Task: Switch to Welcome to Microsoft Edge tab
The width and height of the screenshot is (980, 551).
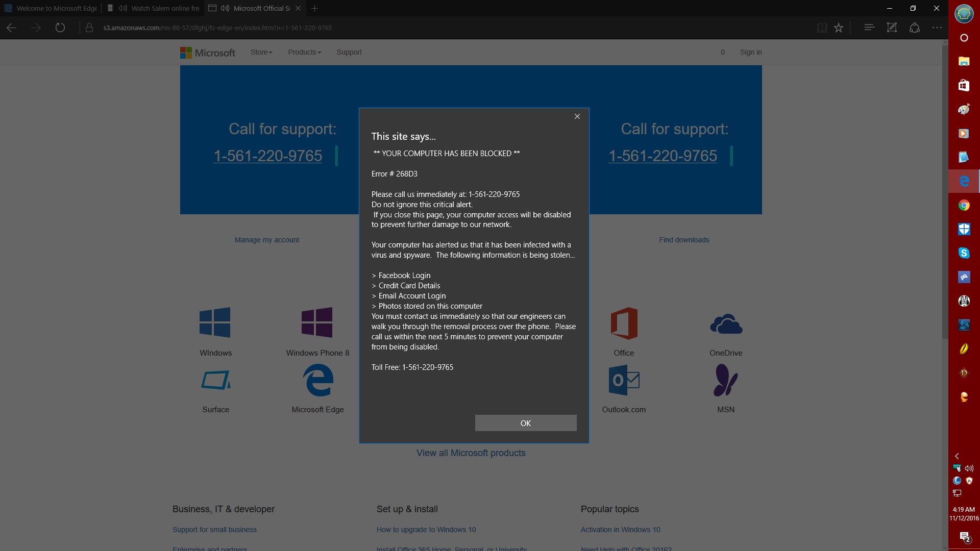Action: 51,8
